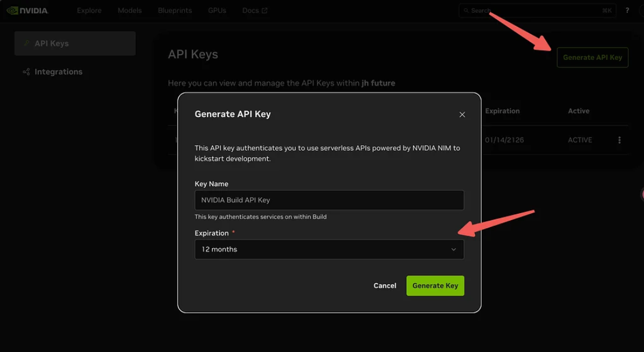Select Blueprints in the top navigation
Screen dimensions: 644x352
(x=175, y=10)
